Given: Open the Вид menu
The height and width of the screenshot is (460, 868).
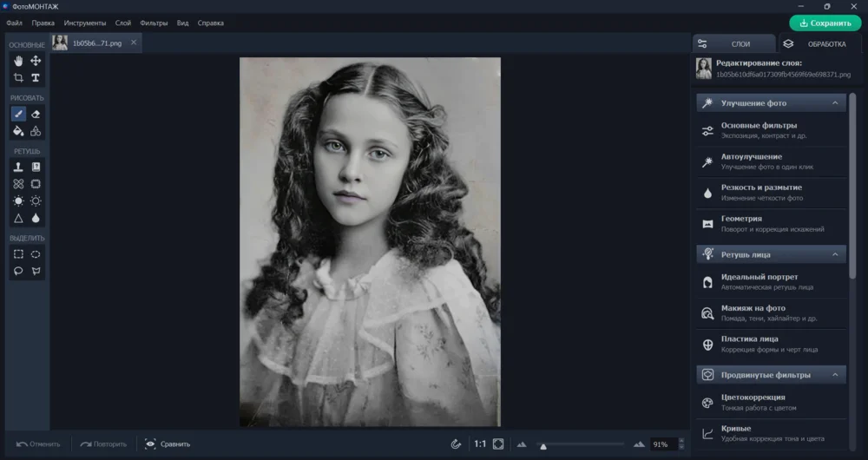Looking at the screenshot, I should tap(182, 23).
